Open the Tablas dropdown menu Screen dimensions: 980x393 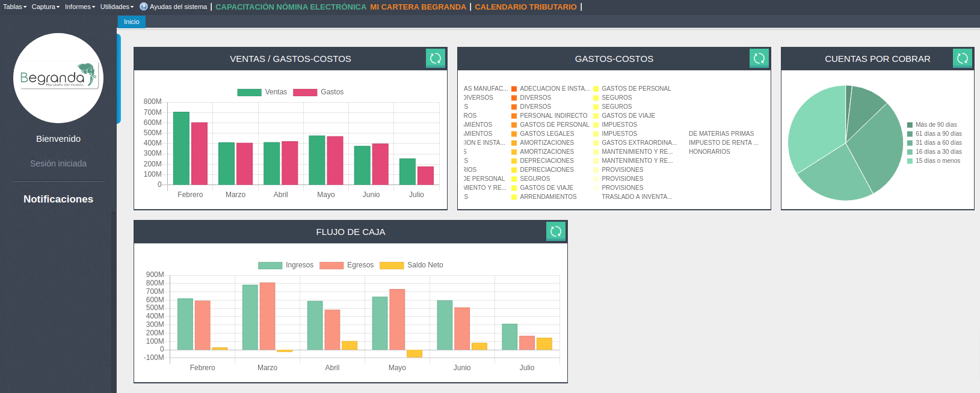(x=14, y=7)
